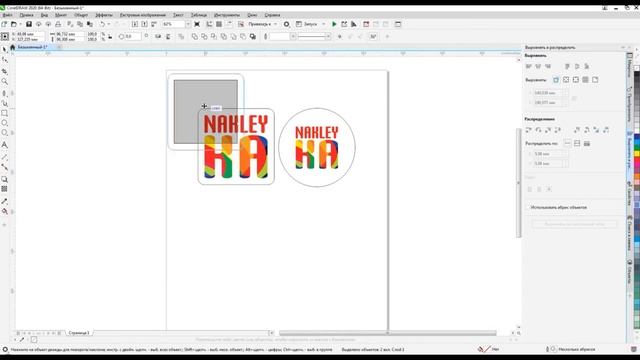This screenshot has height=360, width=640.
Task: Toggle distribute to Extent of Page
Action: tap(577, 143)
